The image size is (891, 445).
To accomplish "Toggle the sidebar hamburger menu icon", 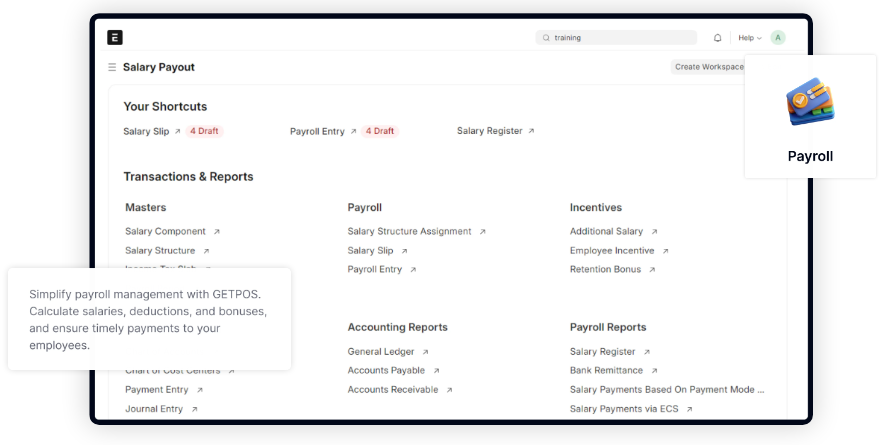I will pos(112,67).
